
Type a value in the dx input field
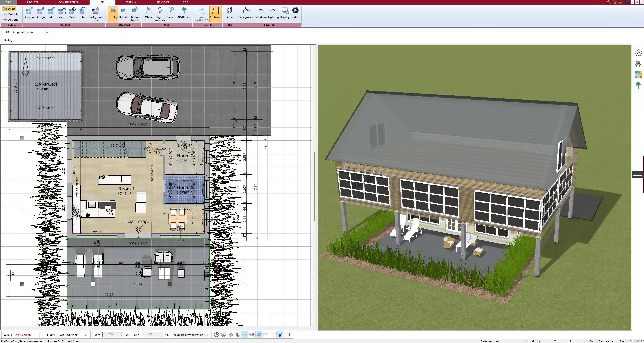pyautogui.click(x=111, y=335)
